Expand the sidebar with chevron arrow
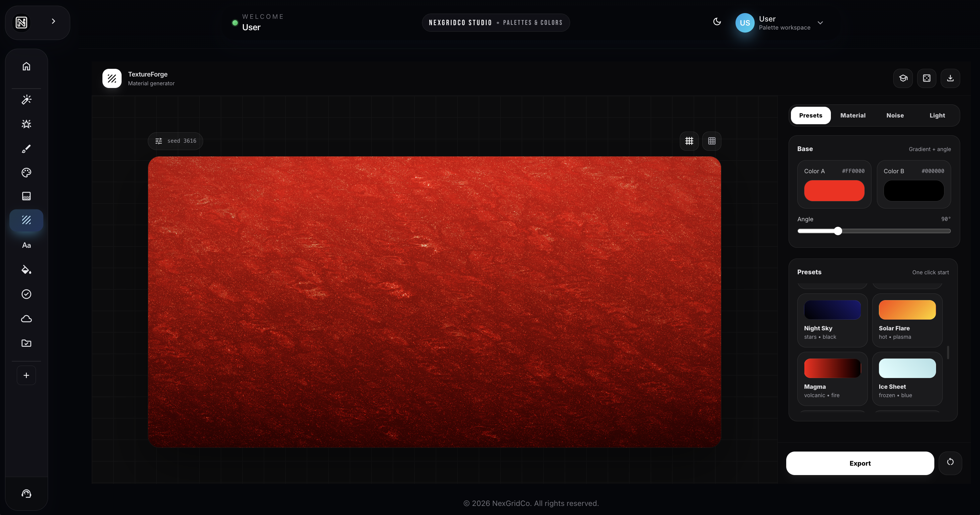Viewport: 980px width, 515px height. [x=53, y=21]
